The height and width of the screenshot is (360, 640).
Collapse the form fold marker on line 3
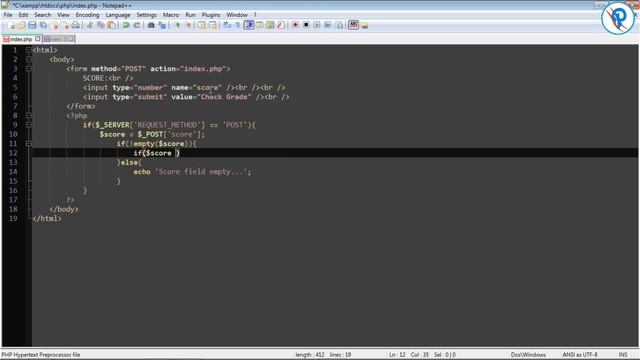29,69
